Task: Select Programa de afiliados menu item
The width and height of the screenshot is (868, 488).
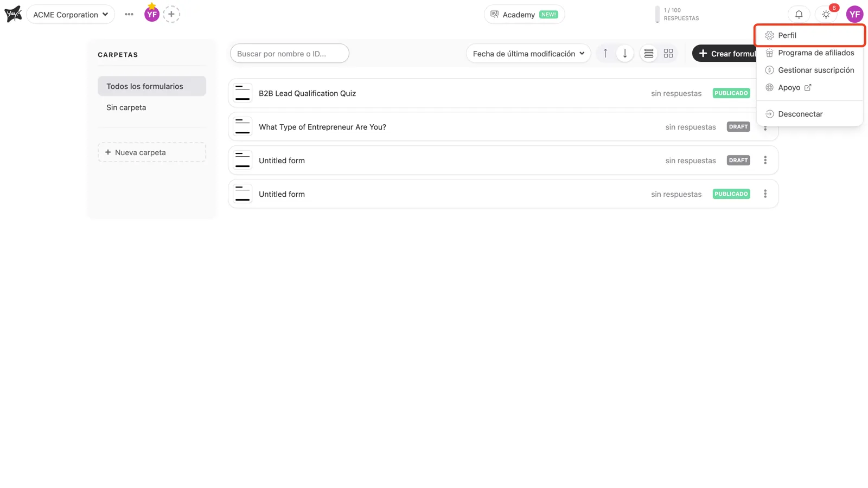Action: point(809,53)
